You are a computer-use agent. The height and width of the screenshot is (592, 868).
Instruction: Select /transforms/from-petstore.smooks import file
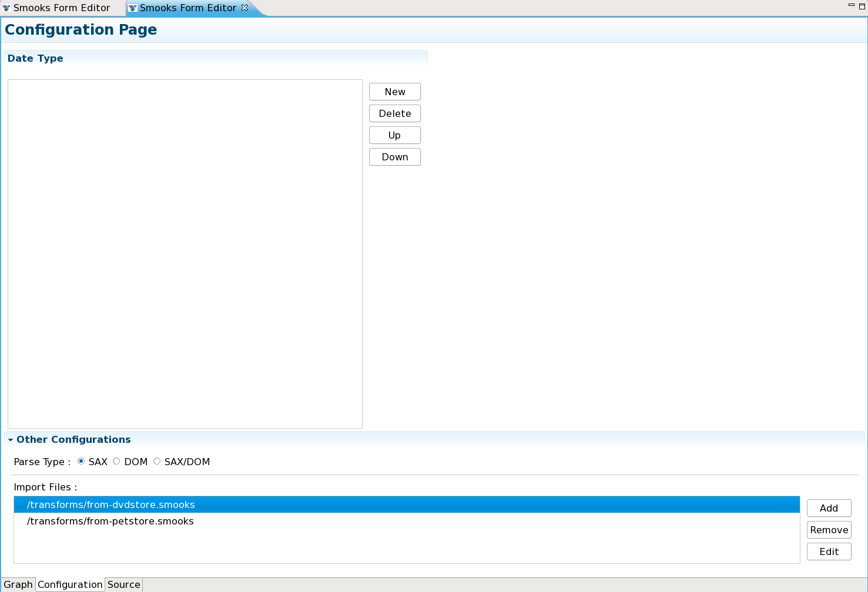[x=407, y=521]
